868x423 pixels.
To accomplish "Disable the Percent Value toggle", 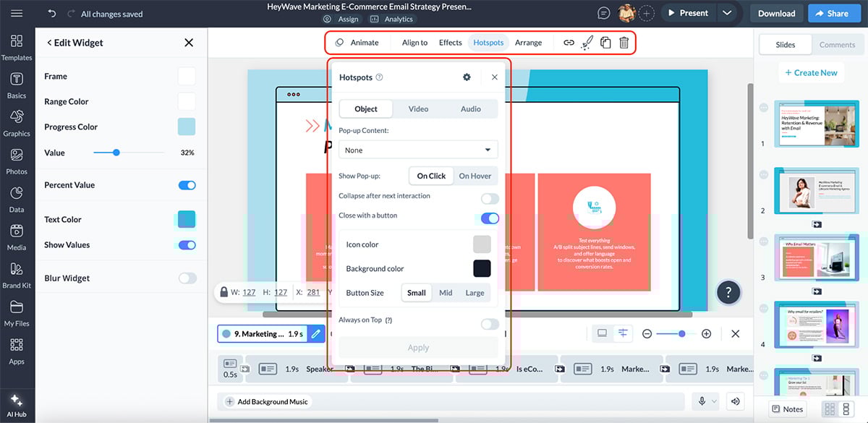I will [187, 184].
